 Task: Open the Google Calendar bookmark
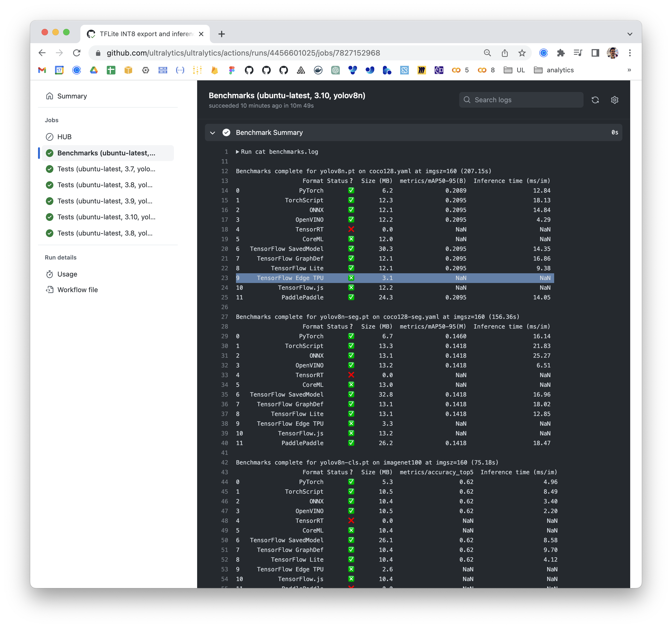[59, 70]
